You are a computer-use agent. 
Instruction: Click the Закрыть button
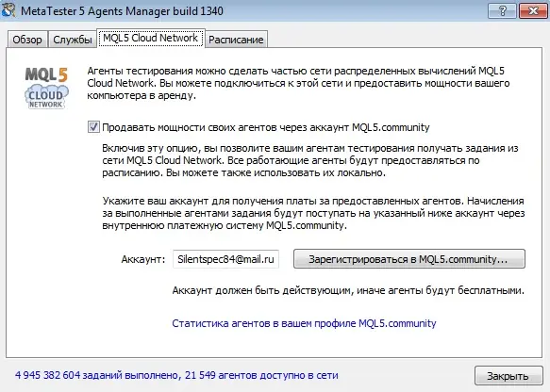(x=508, y=376)
